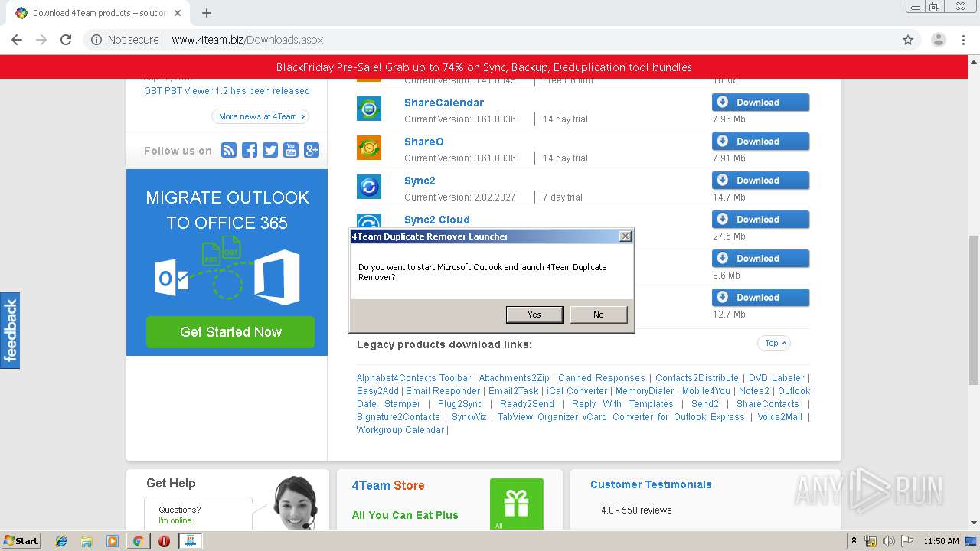Viewport: 980px width, 551px height.
Task: Open the Twitter follow icon
Action: [270, 150]
